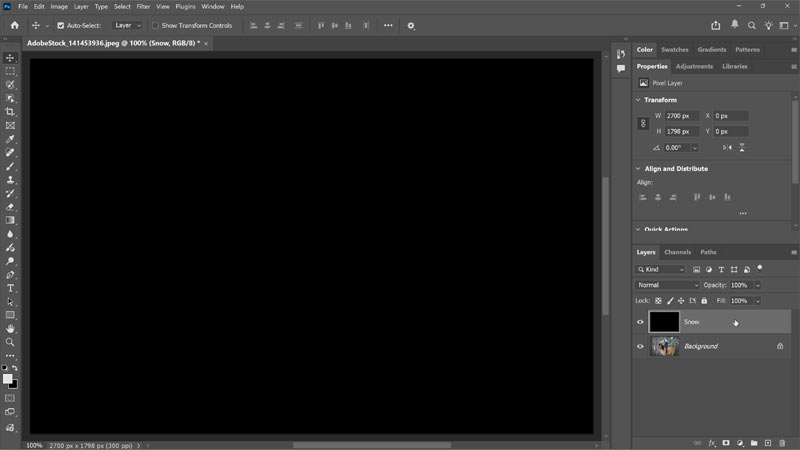The width and height of the screenshot is (800, 450).
Task: Uncheck the Auto-Select checkbox
Action: click(60, 25)
